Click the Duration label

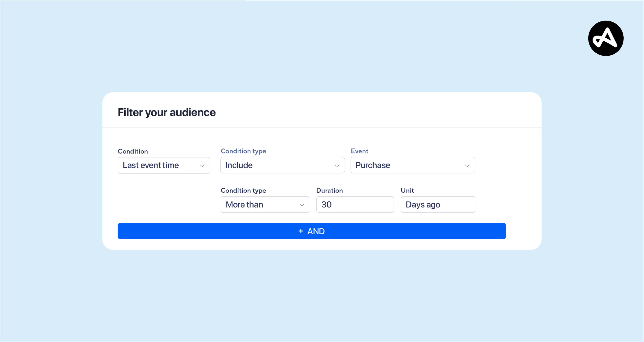tap(329, 191)
